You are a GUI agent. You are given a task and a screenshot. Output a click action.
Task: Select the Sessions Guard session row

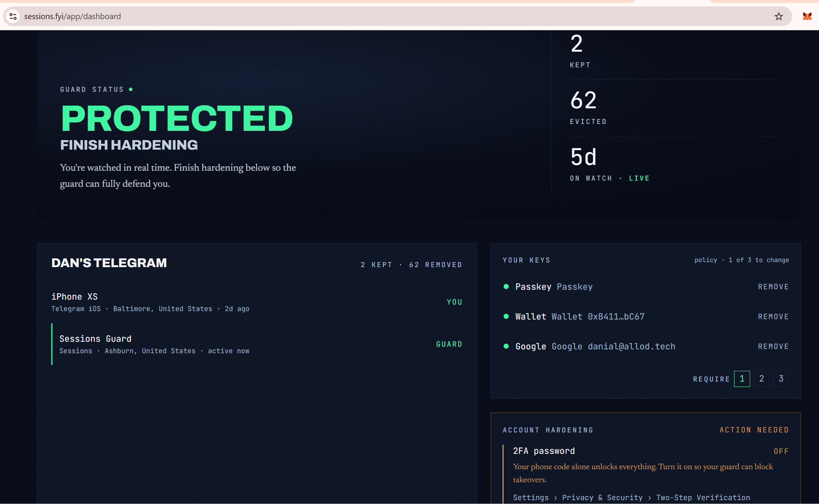point(257,344)
